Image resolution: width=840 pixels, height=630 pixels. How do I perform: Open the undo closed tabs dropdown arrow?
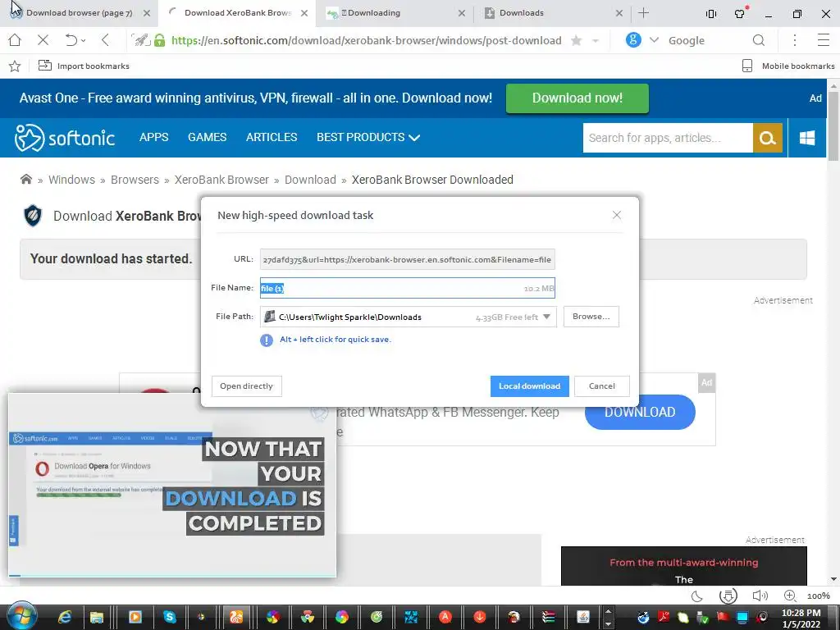pos(83,41)
